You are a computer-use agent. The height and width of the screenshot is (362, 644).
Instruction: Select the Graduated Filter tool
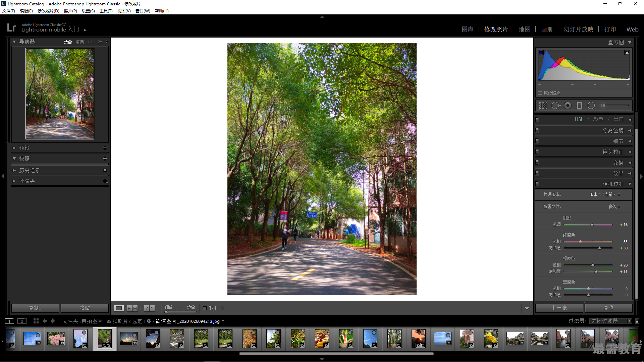point(579,106)
